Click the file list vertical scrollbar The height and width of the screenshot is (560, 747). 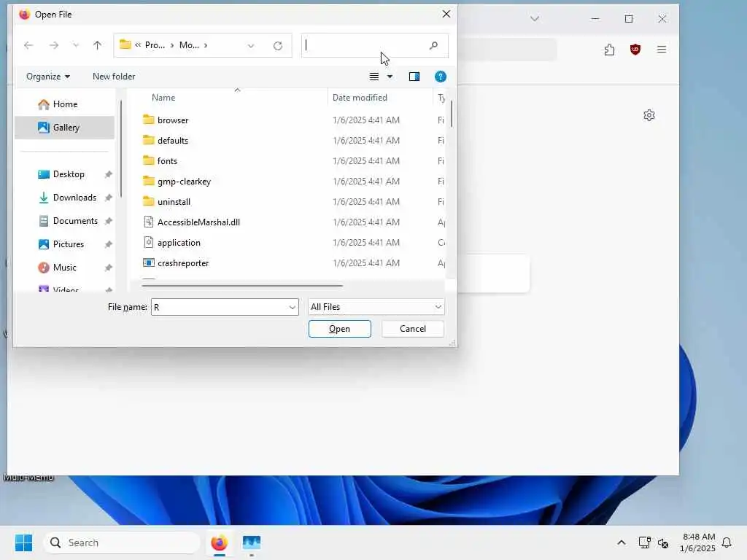pos(451,114)
